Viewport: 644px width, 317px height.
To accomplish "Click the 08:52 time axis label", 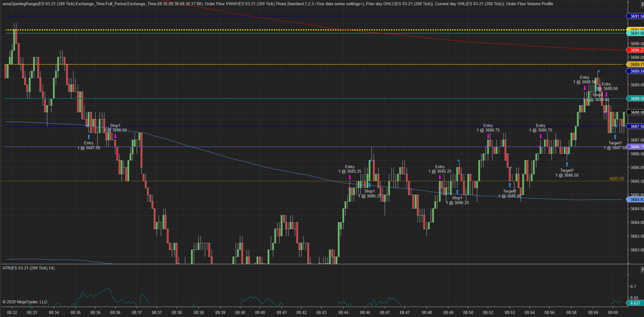I will pos(488,312).
